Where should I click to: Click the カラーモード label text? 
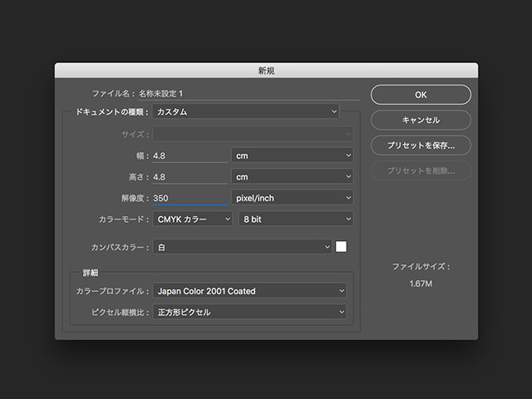click(x=124, y=219)
